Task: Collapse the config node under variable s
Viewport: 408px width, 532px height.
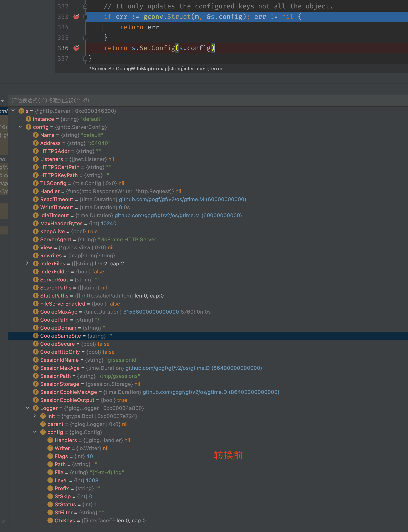Action: (20, 127)
